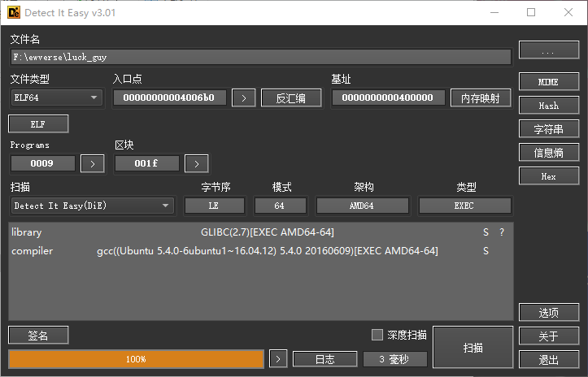Open the 内存映射 memory map

[481, 98]
